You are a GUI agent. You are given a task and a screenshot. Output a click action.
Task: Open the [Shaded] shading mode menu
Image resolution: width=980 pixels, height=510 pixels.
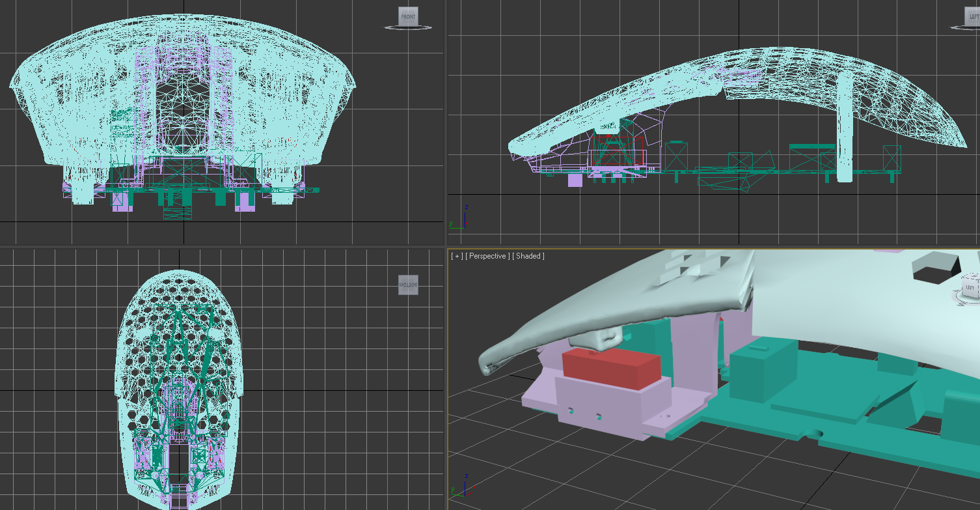[x=528, y=256]
